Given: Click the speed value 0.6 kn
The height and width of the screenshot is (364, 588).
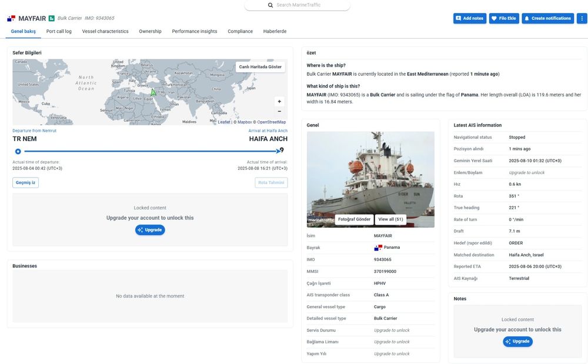Looking at the screenshot, I should pos(515,185).
